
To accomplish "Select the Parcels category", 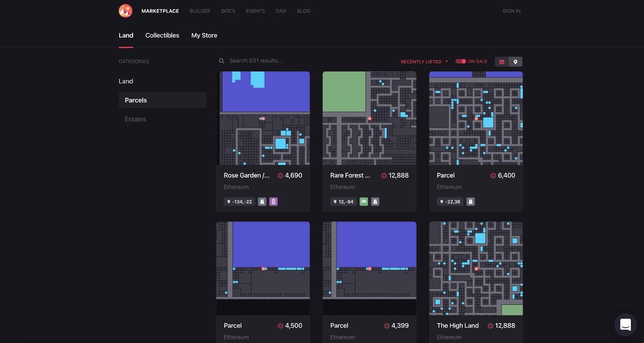I will (x=163, y=100).
